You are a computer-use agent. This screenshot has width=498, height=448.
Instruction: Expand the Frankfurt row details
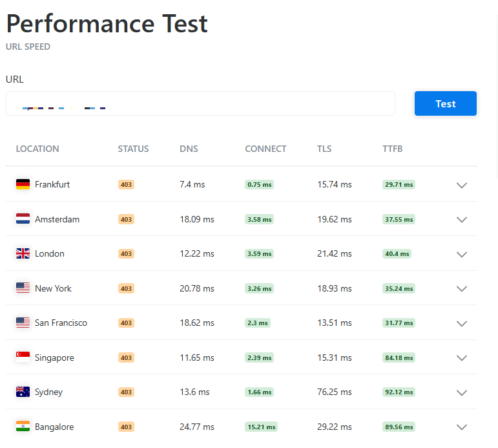[461, 185]
